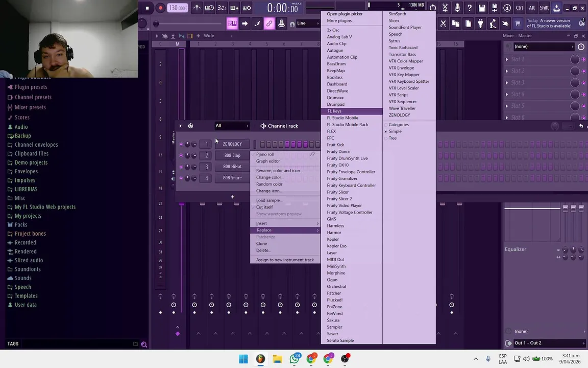Expand the Insert submenu
Screen dimensions: 588x368
(285, 223)
